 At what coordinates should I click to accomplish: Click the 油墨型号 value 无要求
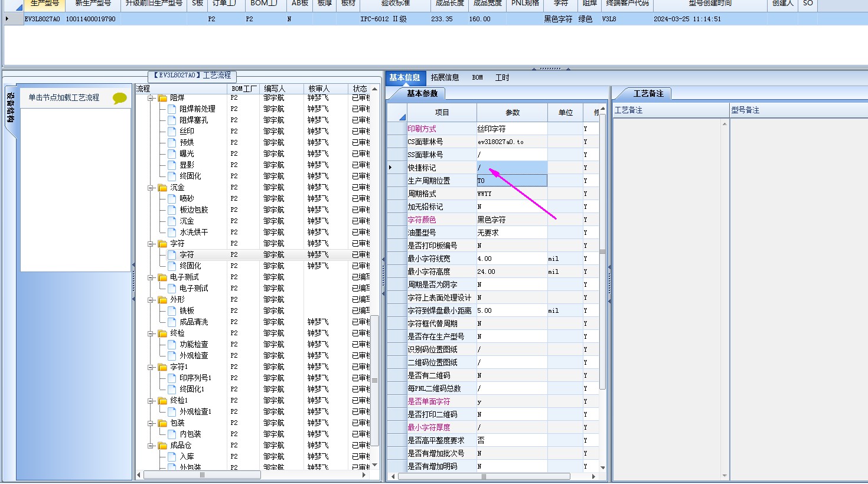pos(512,233)
